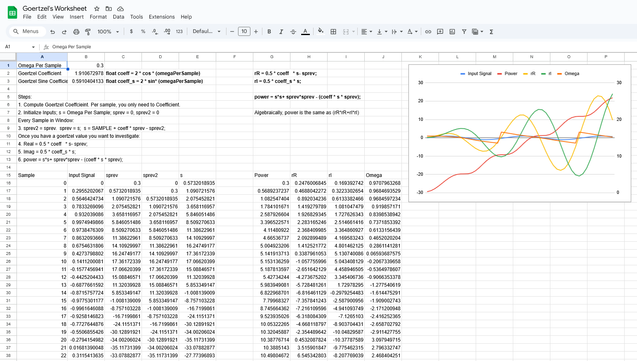Viewport: 637px width, 361px height.
Task: Select the chart's Omega legend entry
Action: (x=568, y=73)
